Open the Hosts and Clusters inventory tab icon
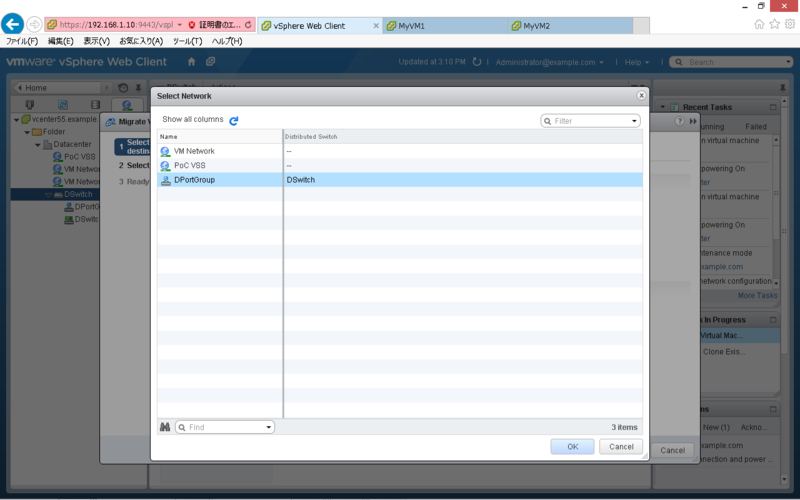800x500 pixels. pyautogui.click(x=30, y=105)
